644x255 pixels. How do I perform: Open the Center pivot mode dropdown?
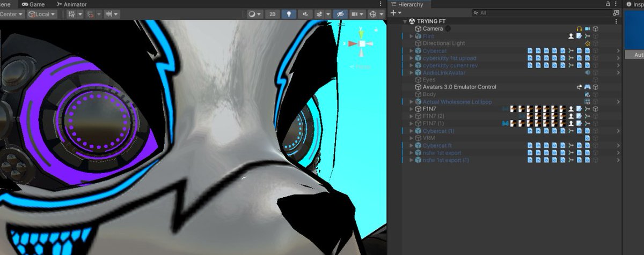tap(13, 14)
